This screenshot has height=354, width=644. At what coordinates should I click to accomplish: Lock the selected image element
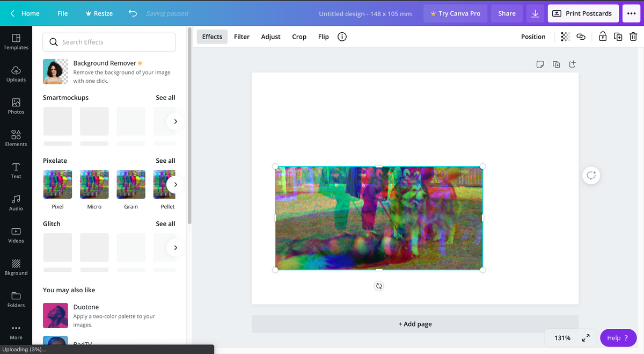[x=602, y=37]
